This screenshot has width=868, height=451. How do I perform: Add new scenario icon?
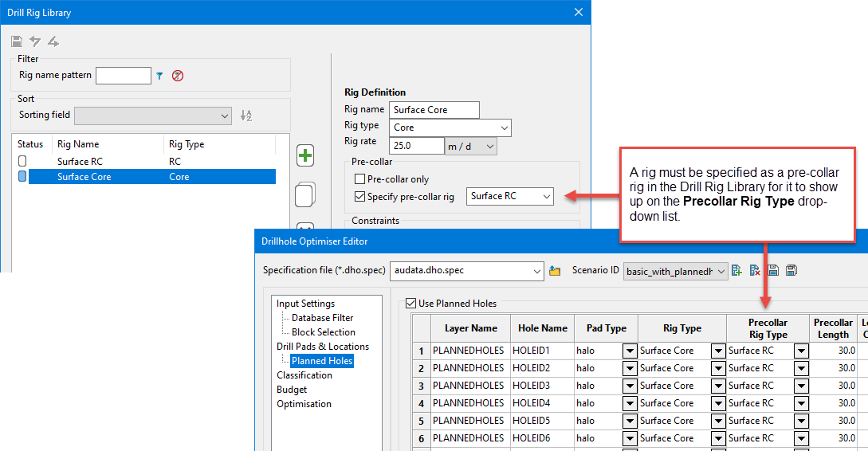point(737,271)
